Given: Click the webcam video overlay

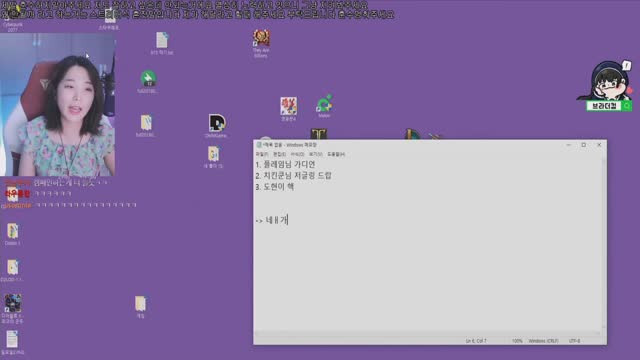Looking at the screenshot, I should click(x=58, y=105).
